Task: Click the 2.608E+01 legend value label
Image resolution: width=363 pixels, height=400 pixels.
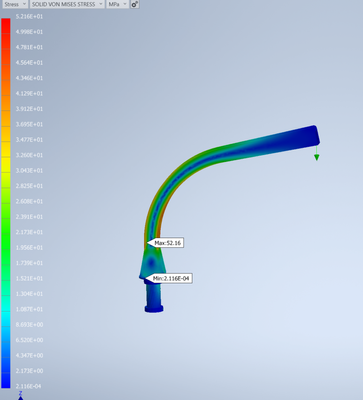Action: pyautogui.click(x=29, y=201)
